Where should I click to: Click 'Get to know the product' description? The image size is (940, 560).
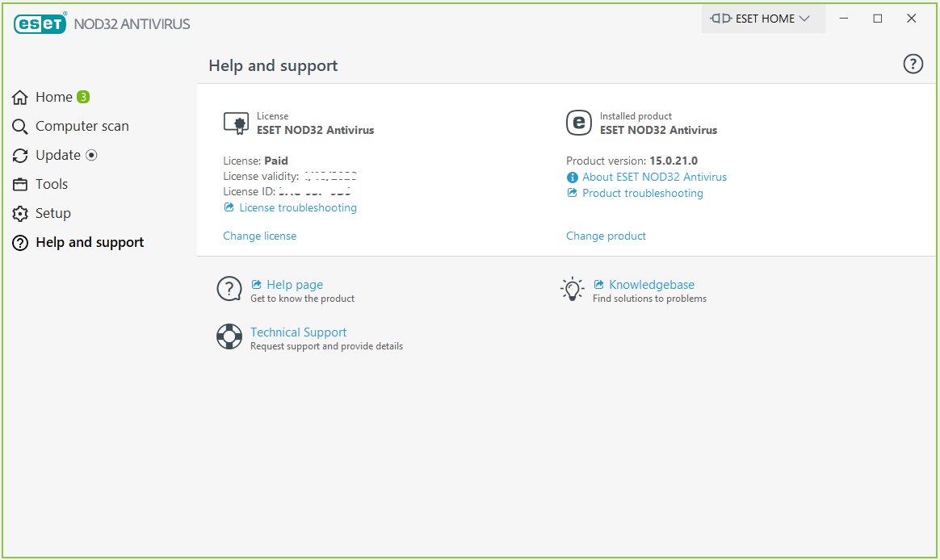pos(302,299)
